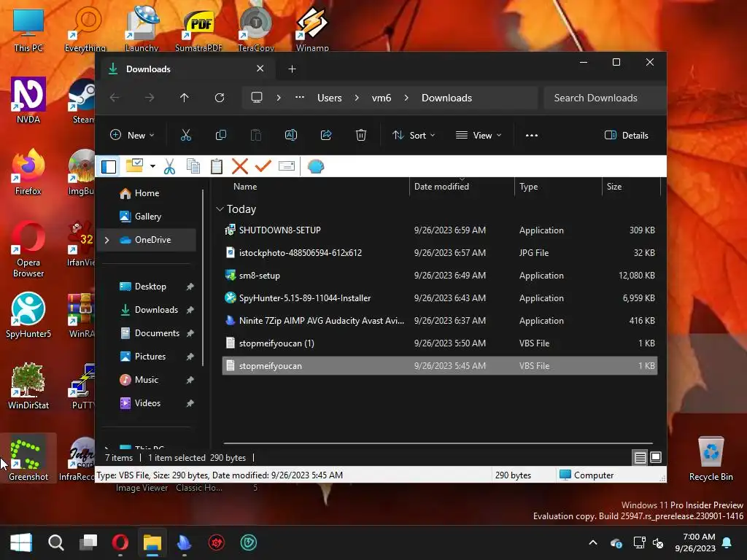747x560 pixels.
Task: Select the istockphoto-488506594-612x612 file
Action: pyautogui.click(x=440, y=253)
